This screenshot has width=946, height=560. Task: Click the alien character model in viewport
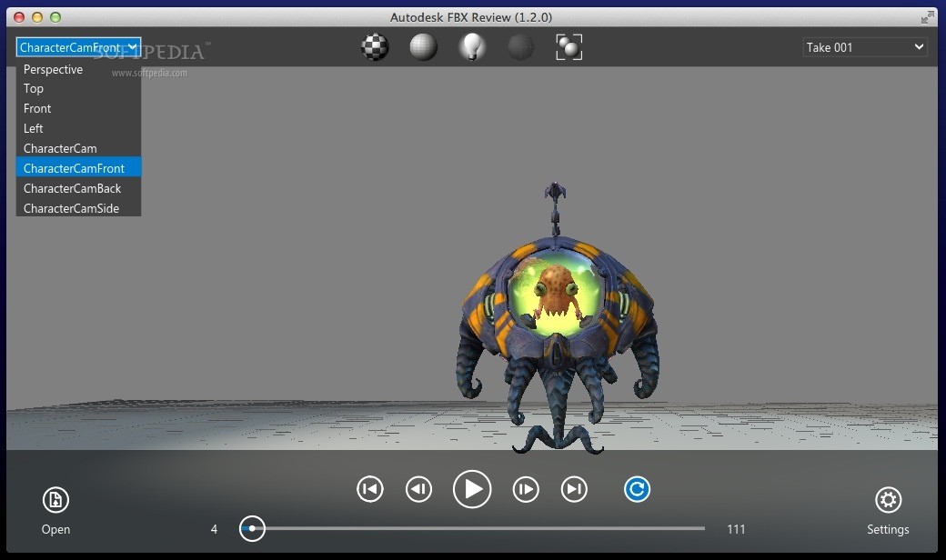[557, 319]
